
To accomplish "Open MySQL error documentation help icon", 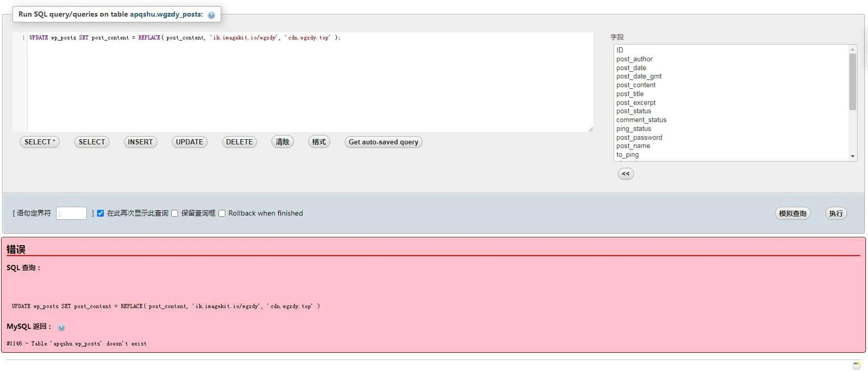I will 61,328.
